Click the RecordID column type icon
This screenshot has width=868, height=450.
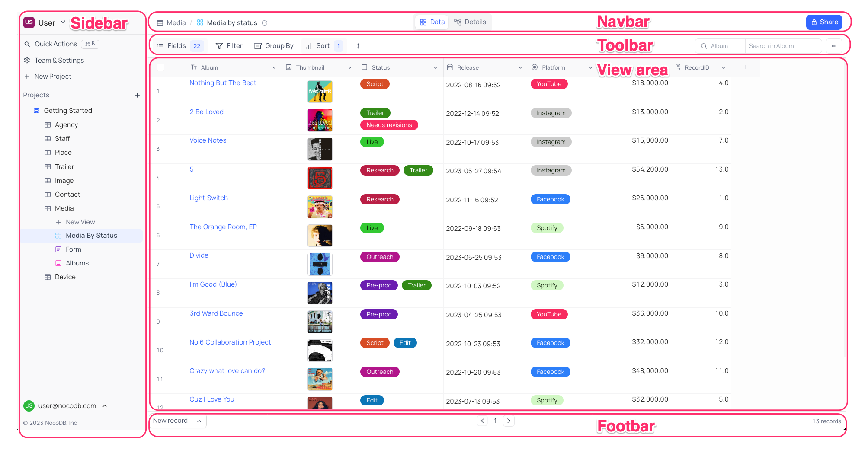pyautogui.click(x=677, y=67)
